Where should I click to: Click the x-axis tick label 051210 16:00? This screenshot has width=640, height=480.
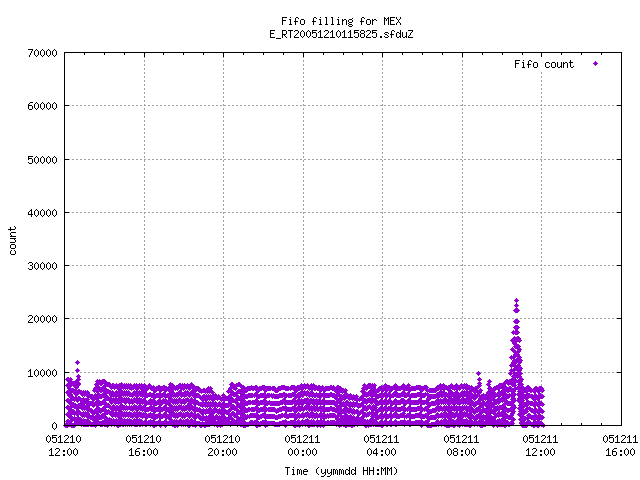143,446
